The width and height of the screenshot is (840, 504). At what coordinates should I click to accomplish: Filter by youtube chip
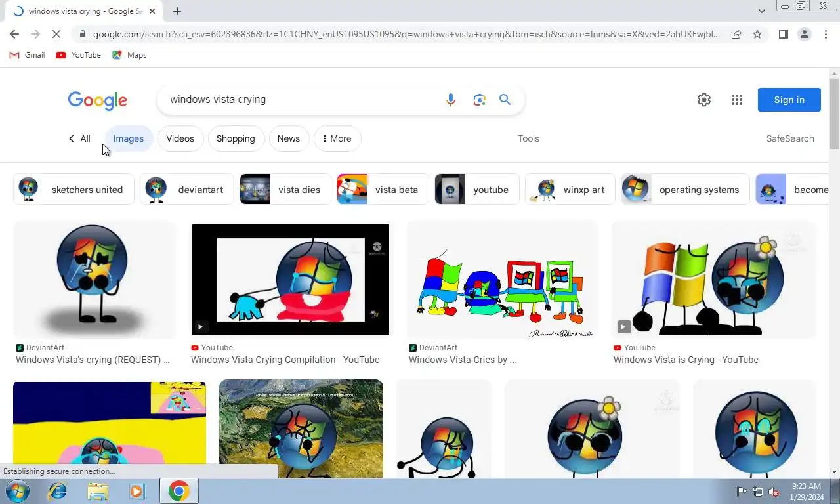click(477, 190)
